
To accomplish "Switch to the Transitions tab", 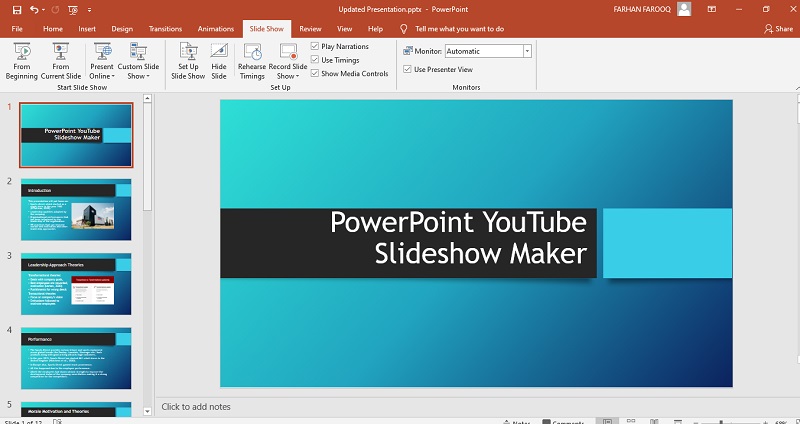I will point(165,29).
